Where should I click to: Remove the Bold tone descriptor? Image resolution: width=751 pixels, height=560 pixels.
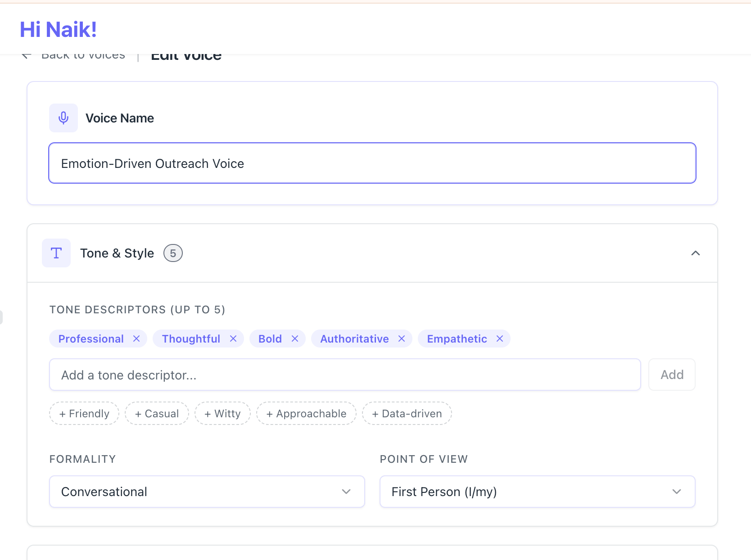pos(295,339)
